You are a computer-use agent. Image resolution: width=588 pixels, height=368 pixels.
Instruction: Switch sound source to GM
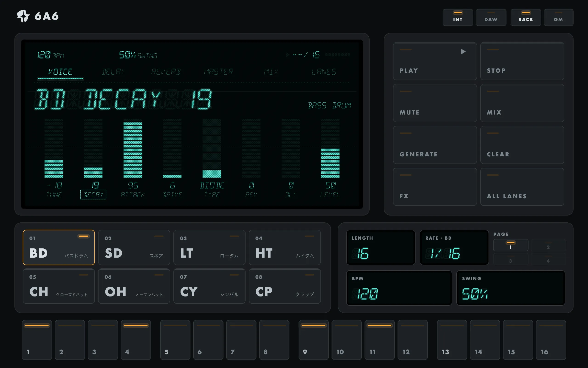tap(558, 17)
